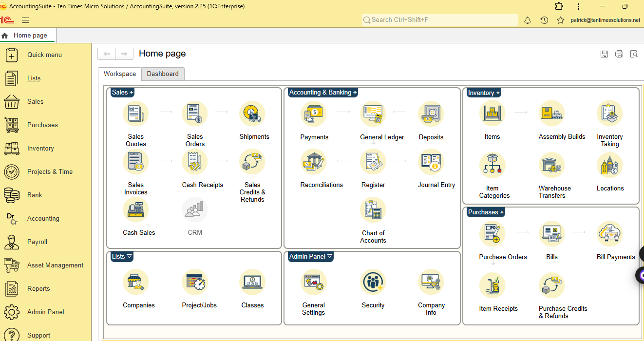Image resolution: width=644 pixels, height=341 pixels.
Task: Open the Items icon in Inventory
Action: [x=492, y=114]
